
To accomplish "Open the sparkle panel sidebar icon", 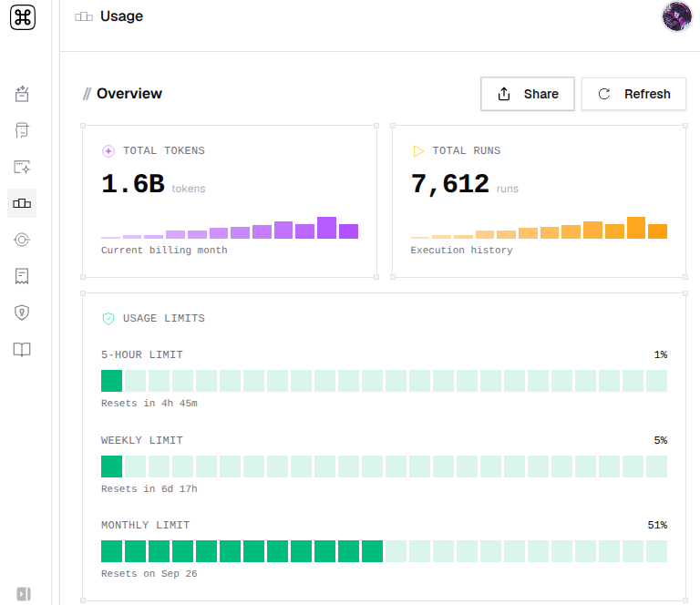I will 22,167.
